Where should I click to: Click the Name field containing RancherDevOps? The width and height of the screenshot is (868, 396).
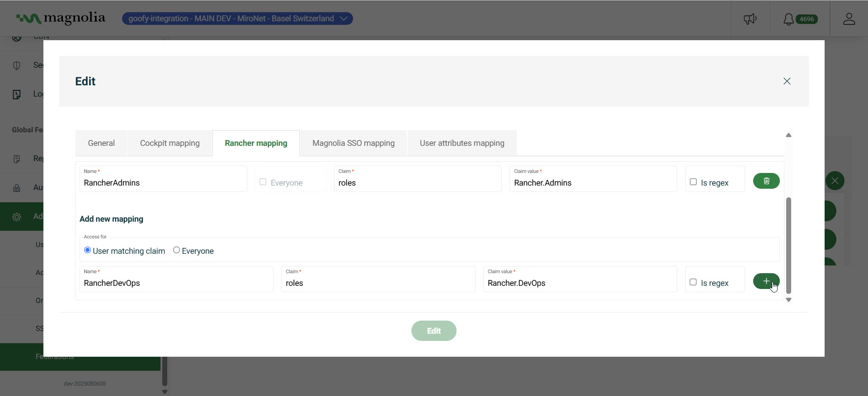pos(176,279)
